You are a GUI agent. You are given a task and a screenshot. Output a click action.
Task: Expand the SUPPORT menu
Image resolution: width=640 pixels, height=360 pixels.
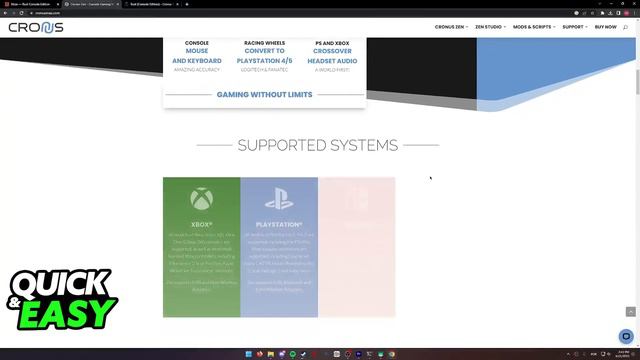[x=575, y=27]
